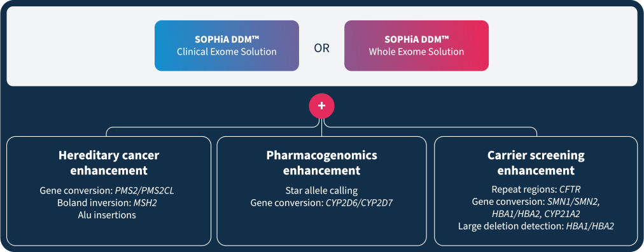Select SOPHiA DDM Clinical Exome Solution box
The image size is (644, 252).
[x=227, y=46]
